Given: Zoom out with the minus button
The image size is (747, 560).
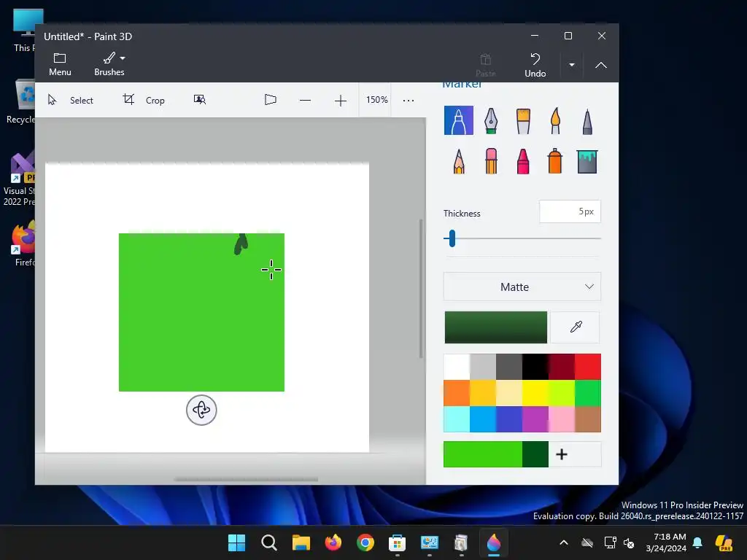Looking at the screenshot, I should [x=306, y=100].
